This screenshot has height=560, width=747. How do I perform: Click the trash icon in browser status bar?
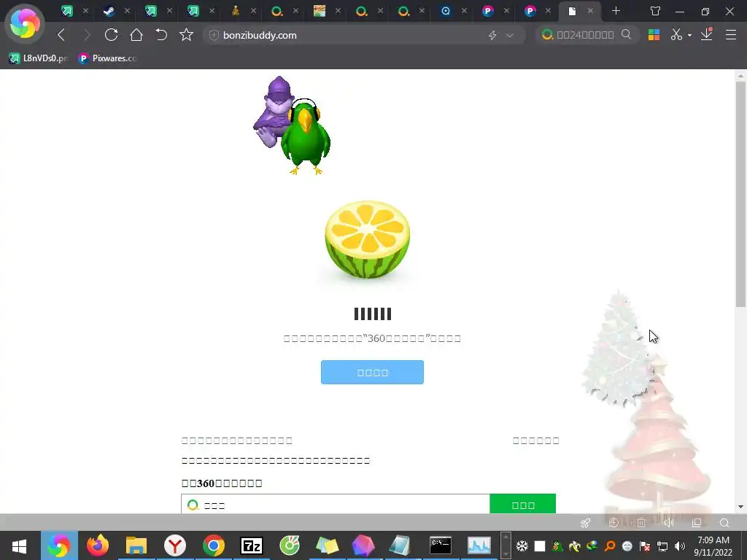(641, 523)
